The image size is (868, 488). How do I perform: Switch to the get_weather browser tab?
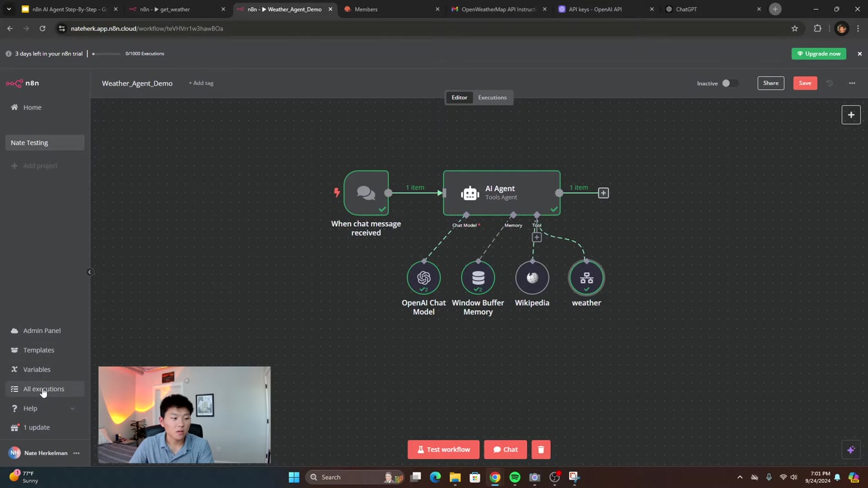[176, 9]
